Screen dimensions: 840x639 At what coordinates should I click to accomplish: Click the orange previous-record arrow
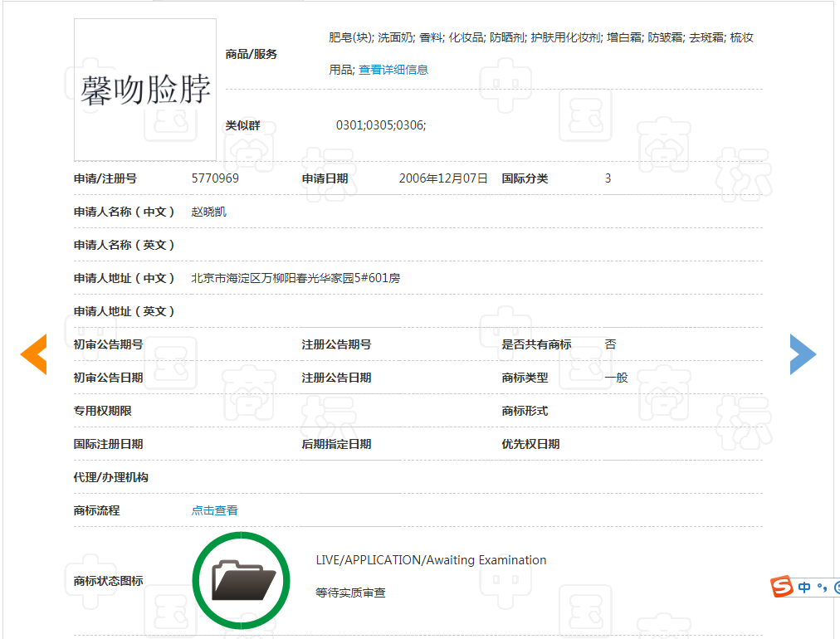[34, 354]
